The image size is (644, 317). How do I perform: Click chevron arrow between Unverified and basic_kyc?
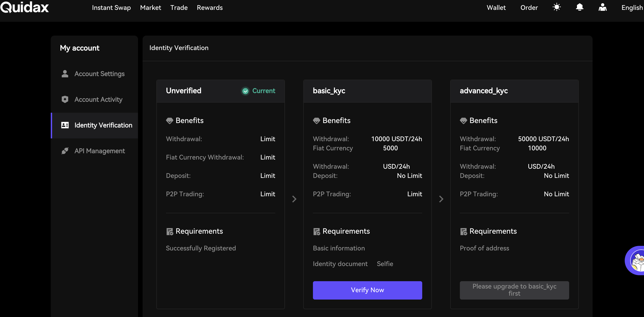[x=294, y=199]
